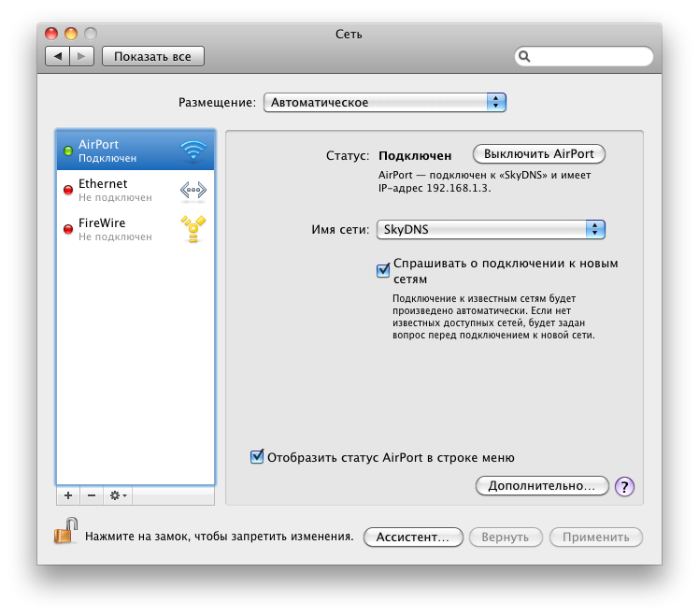The width and height of the screenshot is (699, 616).
Task: Click the IP-адрес 192.168.1.3 text
Action: tap(435, 188)
